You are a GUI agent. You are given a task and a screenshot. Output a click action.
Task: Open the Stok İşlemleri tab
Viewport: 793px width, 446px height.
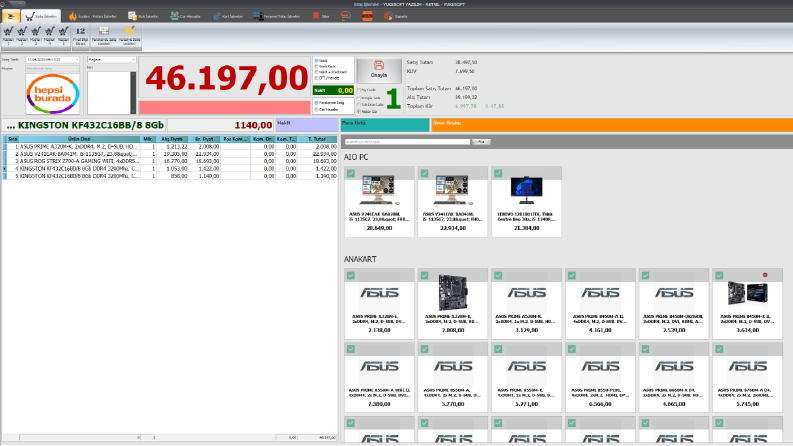click(x=144, y=16)
